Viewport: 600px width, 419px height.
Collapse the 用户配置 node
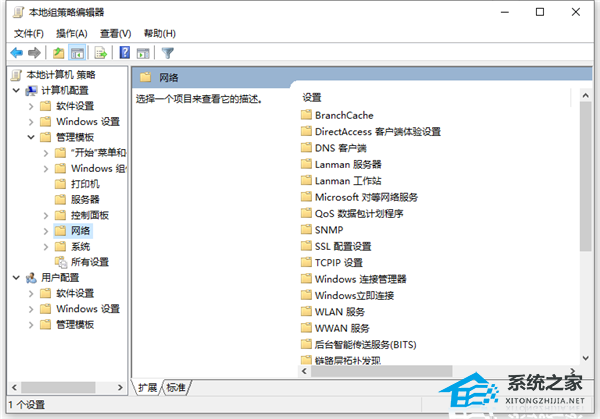pos(16,278)
